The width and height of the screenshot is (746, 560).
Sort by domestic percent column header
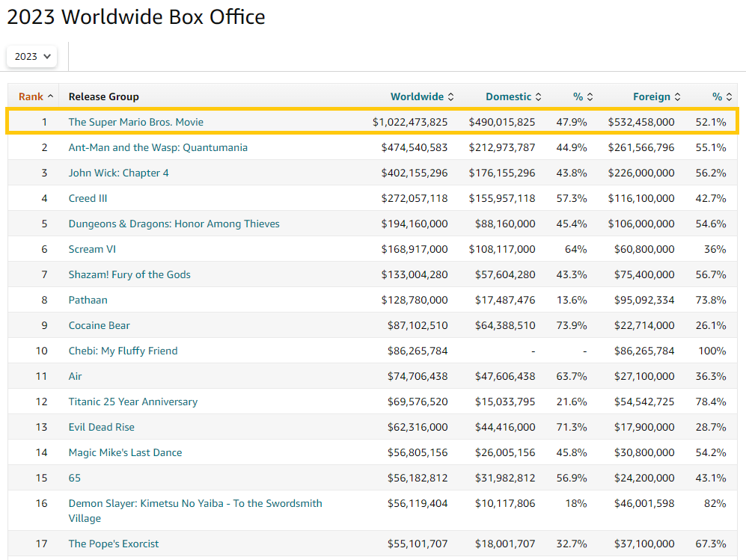583,96
